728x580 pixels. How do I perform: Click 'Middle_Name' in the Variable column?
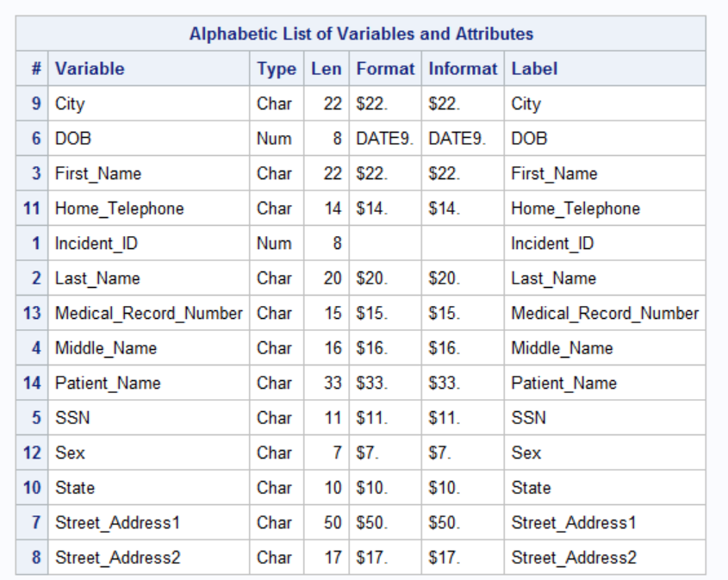pos(106,348)
